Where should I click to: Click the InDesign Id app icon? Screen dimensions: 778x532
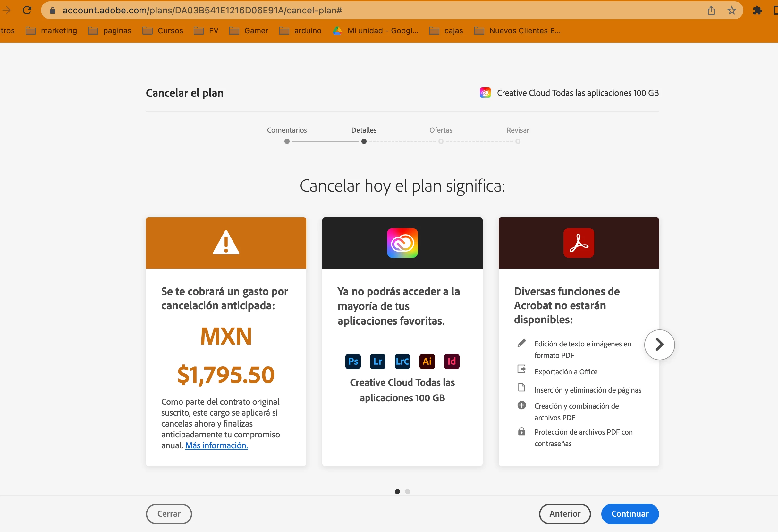click(x=451, y=362)
